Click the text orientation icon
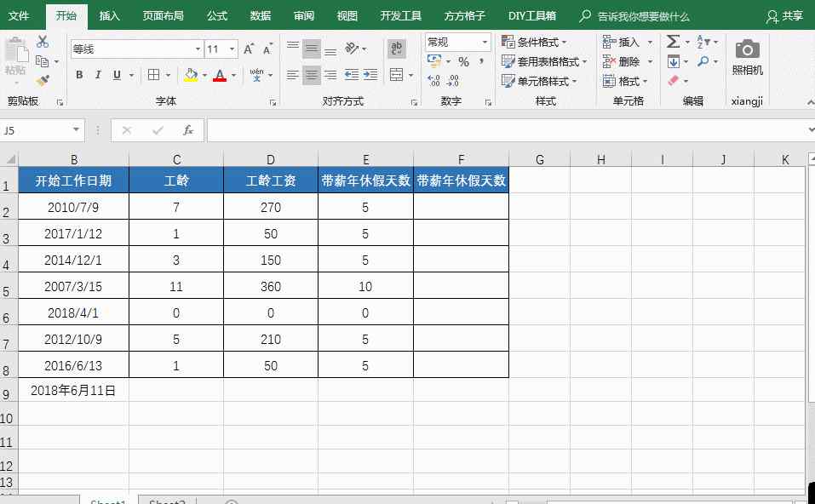 pos(352,49)
